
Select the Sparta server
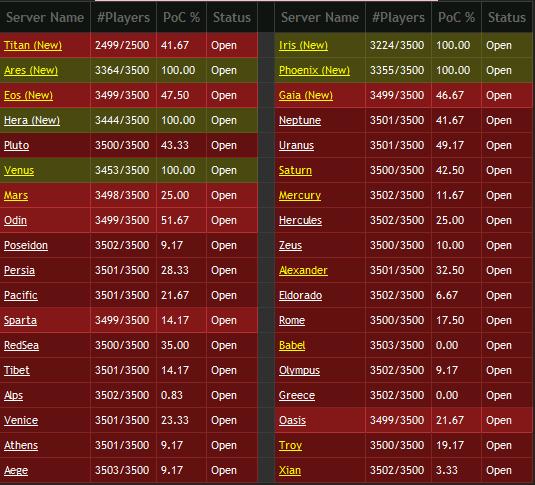(x=20, y=320)
